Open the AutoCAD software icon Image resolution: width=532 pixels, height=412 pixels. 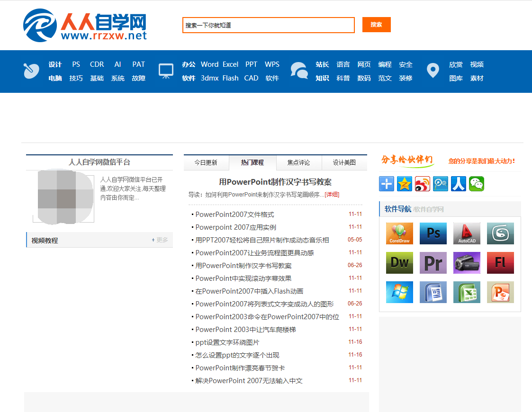pyautogui.click(x=467, y=233)
